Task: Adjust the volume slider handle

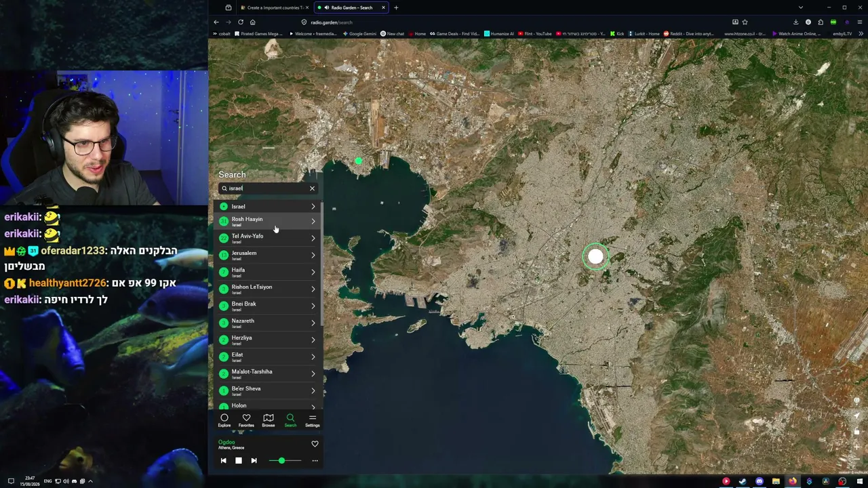Action: (x=281, y=461)
